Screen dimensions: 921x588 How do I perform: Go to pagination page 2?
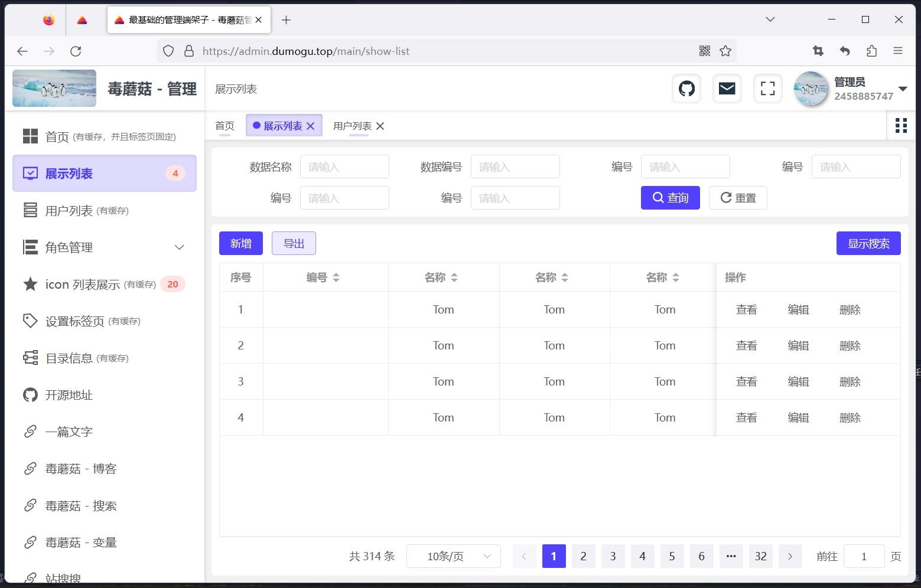583,556
